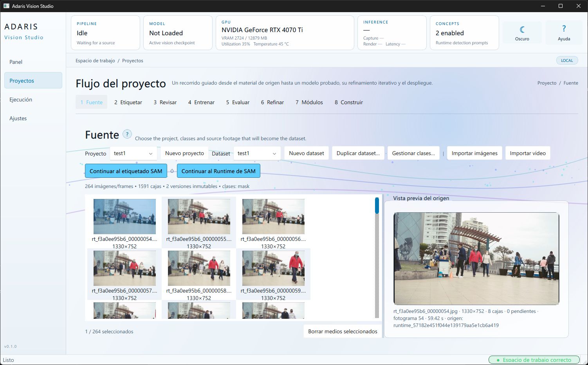Select thumbnail rt_f3a0ee95b6_00000057
The width and height of the screenshot is (588, 365).
click(x=124, y=274)
